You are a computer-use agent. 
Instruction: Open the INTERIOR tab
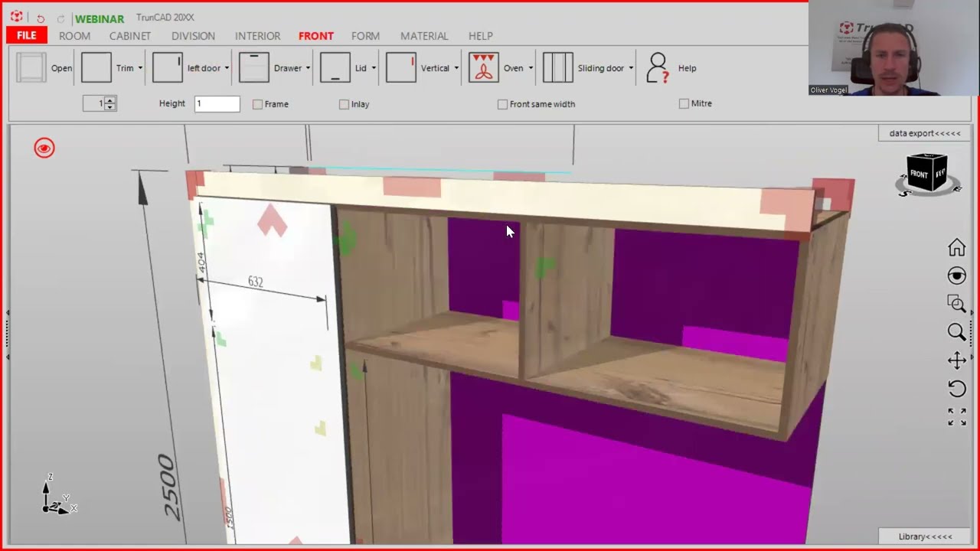[x=257, y=36]
